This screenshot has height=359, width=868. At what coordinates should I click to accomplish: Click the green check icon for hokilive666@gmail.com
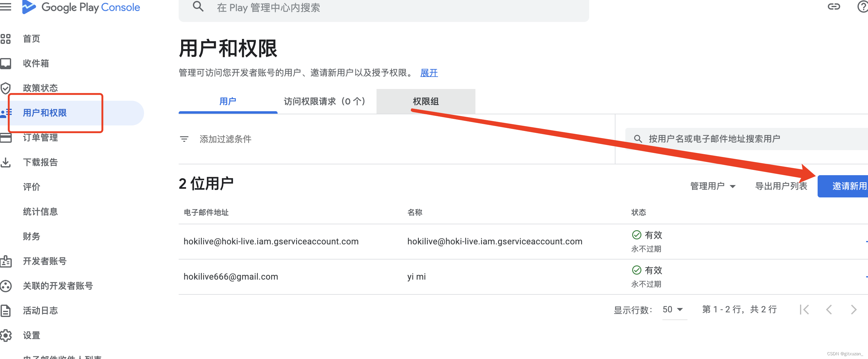tap(636, 270)
